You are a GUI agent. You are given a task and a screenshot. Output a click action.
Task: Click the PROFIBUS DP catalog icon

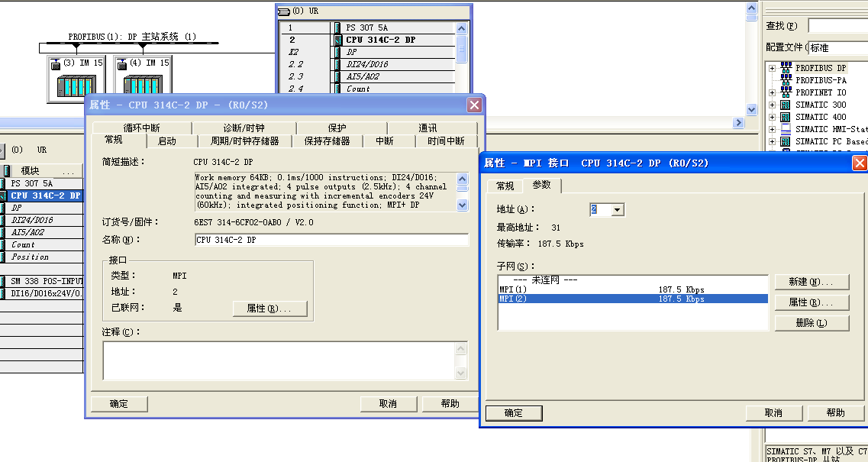pos(786,68)
